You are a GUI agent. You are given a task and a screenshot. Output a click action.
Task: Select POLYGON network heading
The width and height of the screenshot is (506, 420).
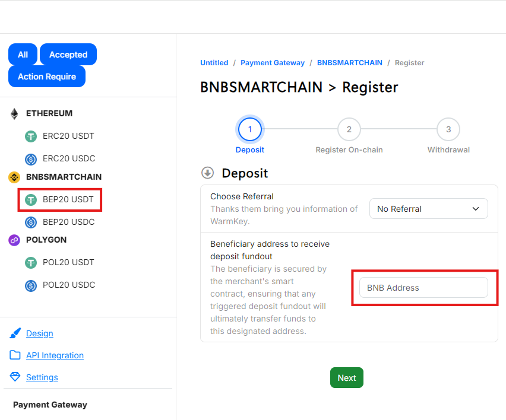[x=46, y=240]
